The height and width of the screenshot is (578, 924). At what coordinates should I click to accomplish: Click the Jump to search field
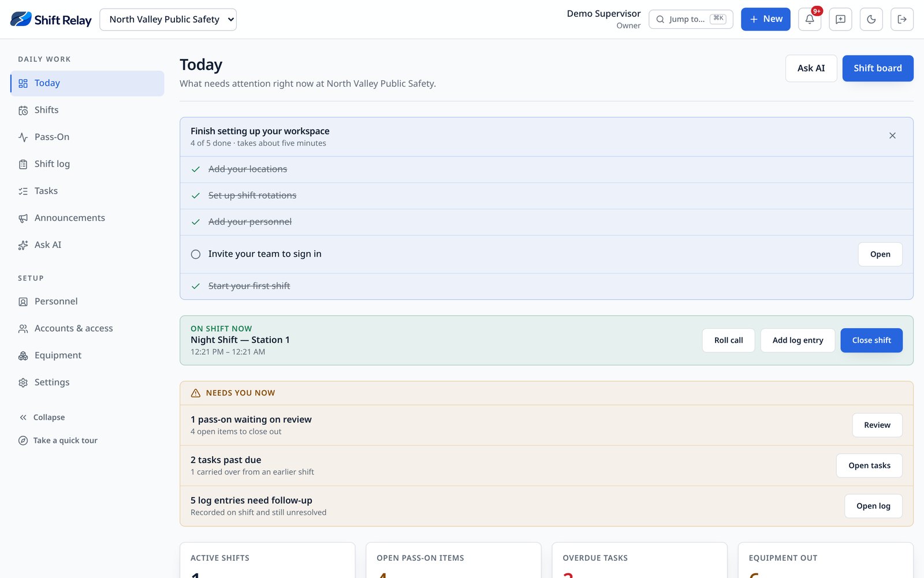click(691, 19)
